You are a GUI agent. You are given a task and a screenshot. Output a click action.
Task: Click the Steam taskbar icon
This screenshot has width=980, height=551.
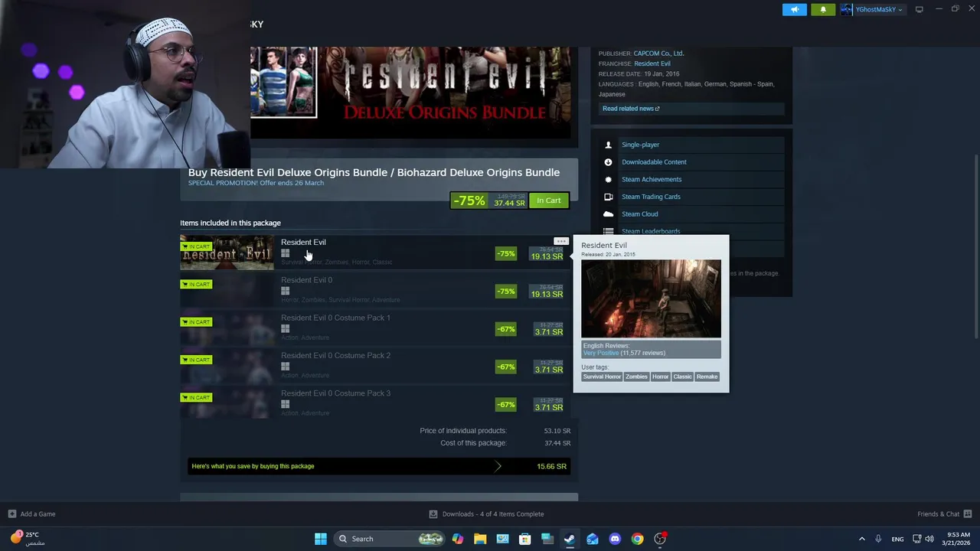pyautogui.click(x=570, y=539)
